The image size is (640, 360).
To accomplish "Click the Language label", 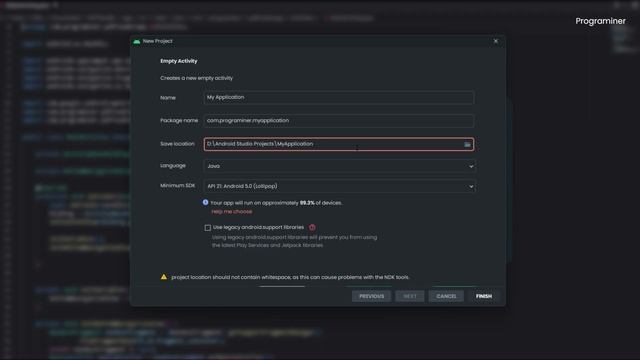I will point(173,166).
